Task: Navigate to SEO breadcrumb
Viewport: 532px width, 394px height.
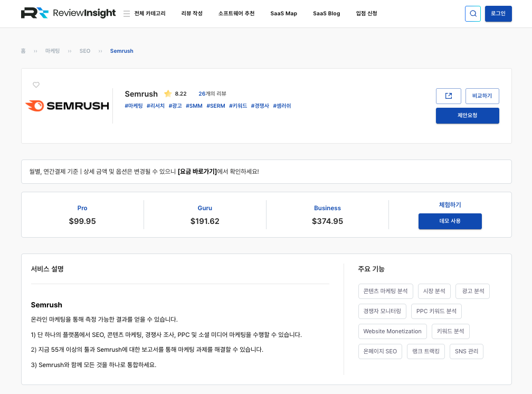Action: pyautogui.click(x=85, y=51)
